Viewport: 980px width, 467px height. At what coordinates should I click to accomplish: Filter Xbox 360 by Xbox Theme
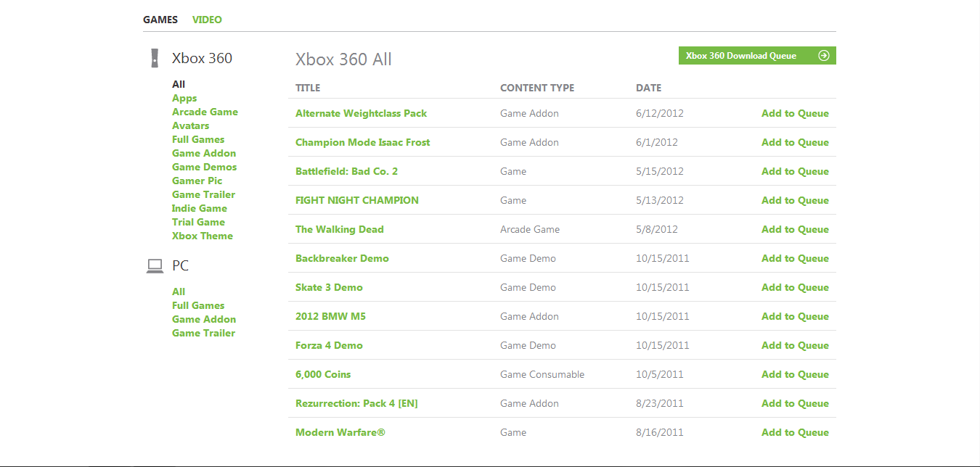tap(203, 236)
